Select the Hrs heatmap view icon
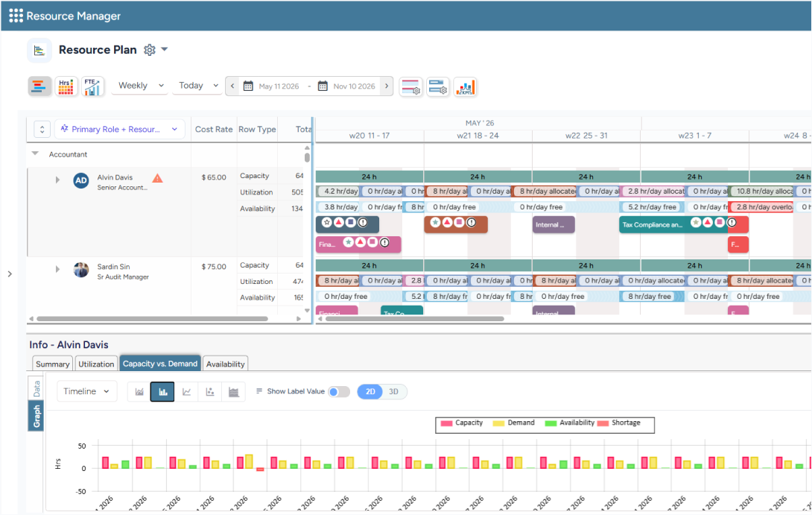 (x=66, y=86)
